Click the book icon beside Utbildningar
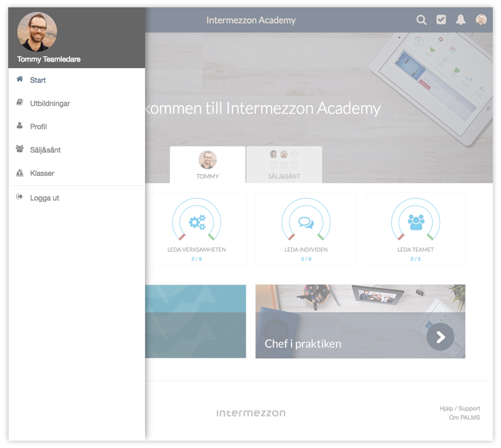This screenshot has height=448, width=501. pos(20,102)
